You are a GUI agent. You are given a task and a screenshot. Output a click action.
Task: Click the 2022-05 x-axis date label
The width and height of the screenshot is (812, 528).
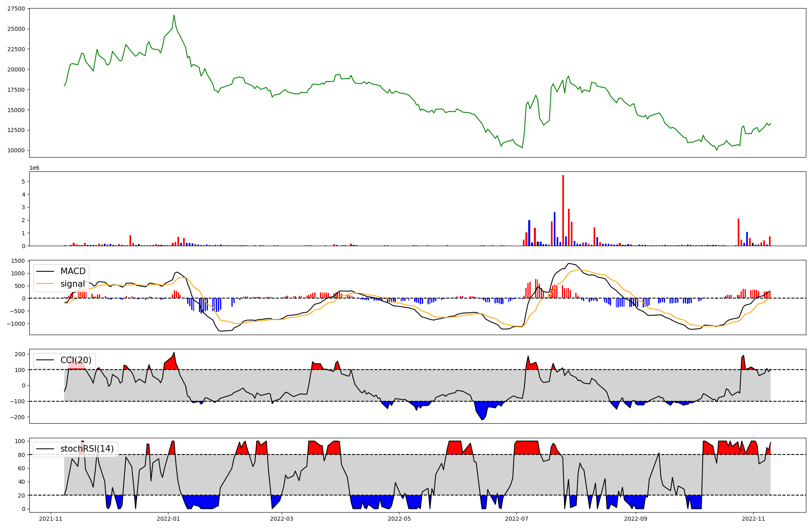pos(399,519)
